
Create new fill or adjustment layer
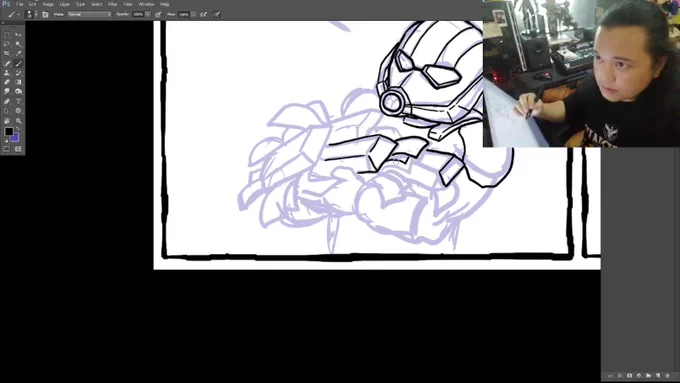639,376
